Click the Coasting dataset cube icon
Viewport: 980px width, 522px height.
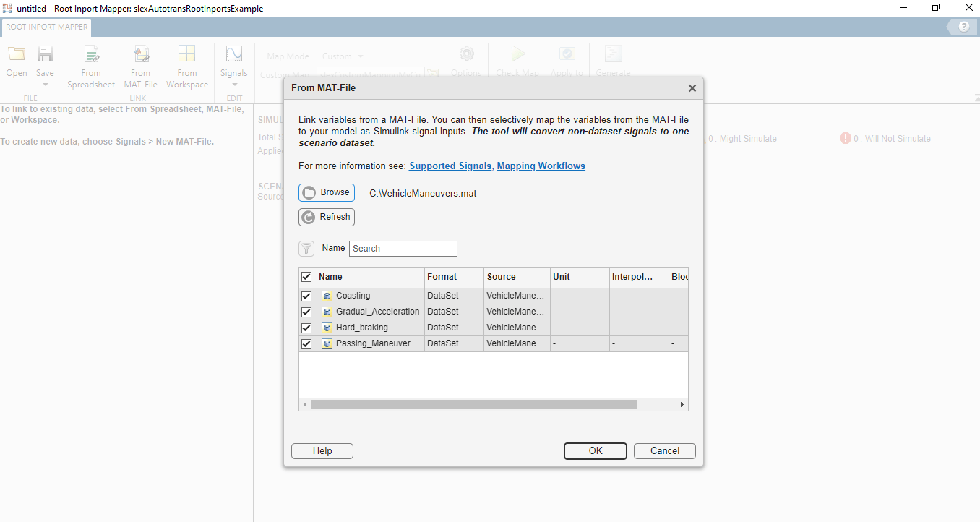[x=327, y=296]
